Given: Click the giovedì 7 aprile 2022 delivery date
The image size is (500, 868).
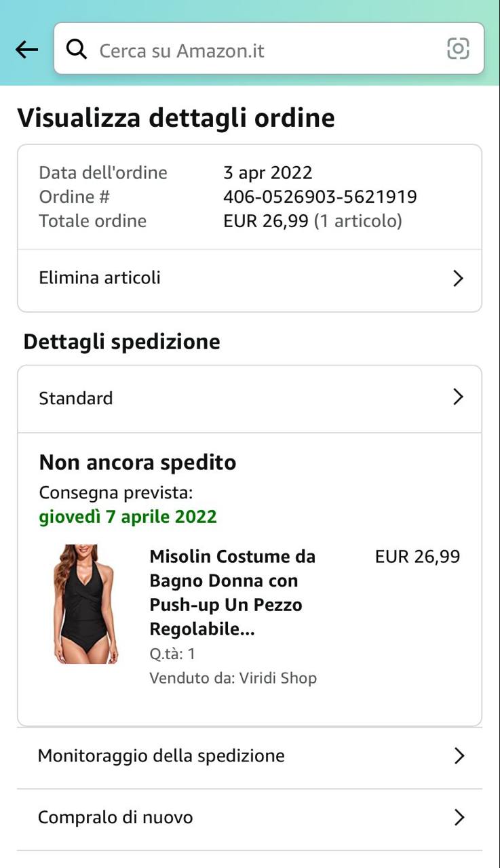Looking at the screenshot, I should tap(128, 517).
